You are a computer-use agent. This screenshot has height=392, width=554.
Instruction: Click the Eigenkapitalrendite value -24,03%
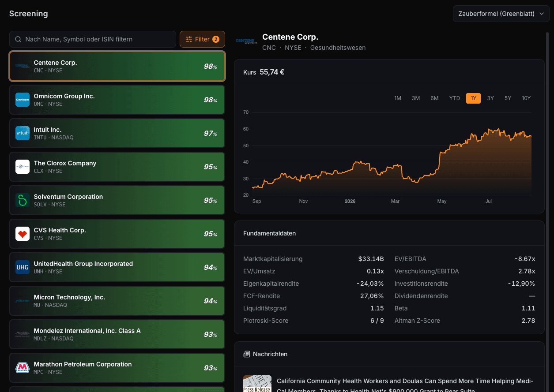pyautogui.click(x=370, y=284)
